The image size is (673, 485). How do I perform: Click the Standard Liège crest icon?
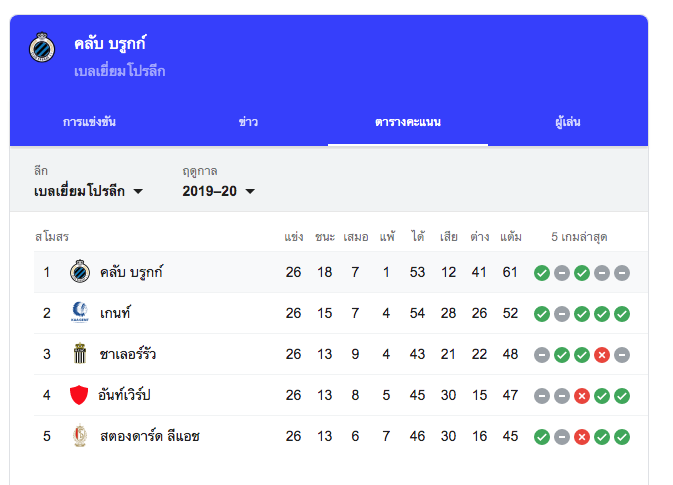[x=80, y=436]
